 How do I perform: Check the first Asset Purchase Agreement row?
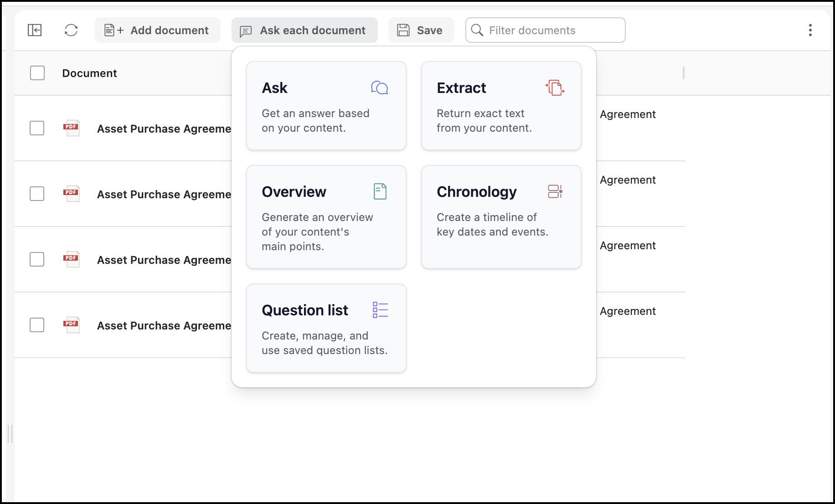point(37,128)
